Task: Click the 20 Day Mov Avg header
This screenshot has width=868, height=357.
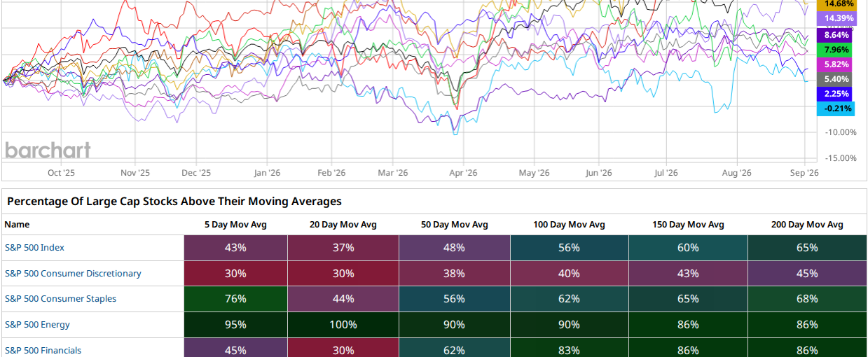Action: point(343,225)
